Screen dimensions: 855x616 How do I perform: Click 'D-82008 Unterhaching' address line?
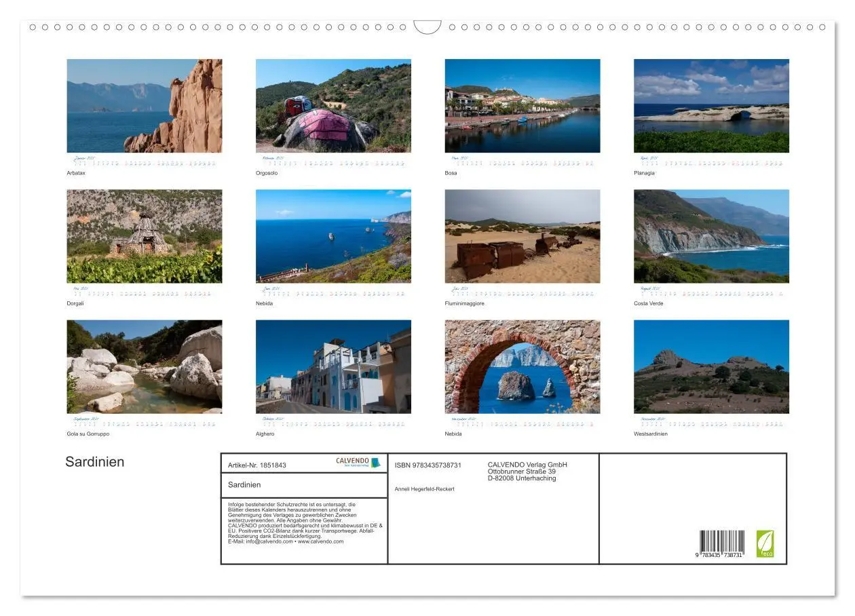tap(522, 478)
